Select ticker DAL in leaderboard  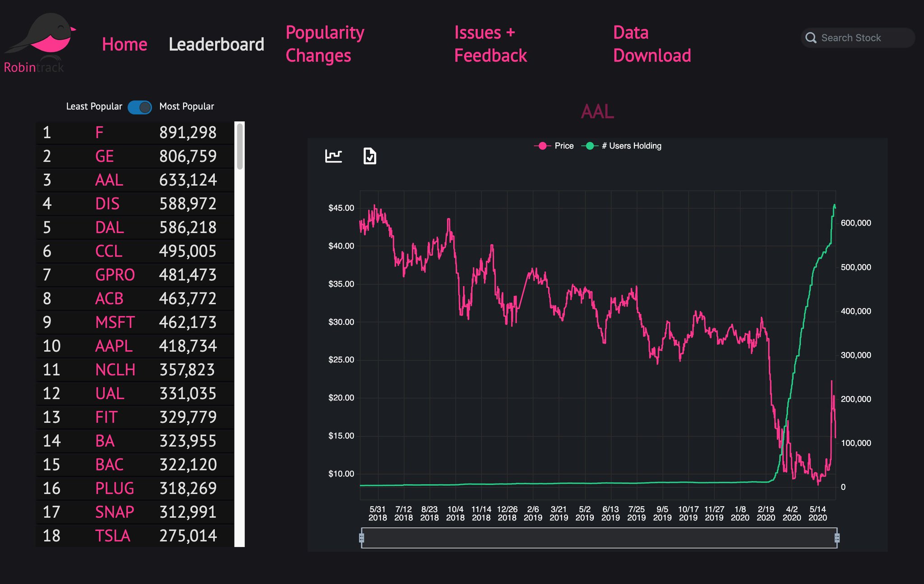(x=109, y=227)
